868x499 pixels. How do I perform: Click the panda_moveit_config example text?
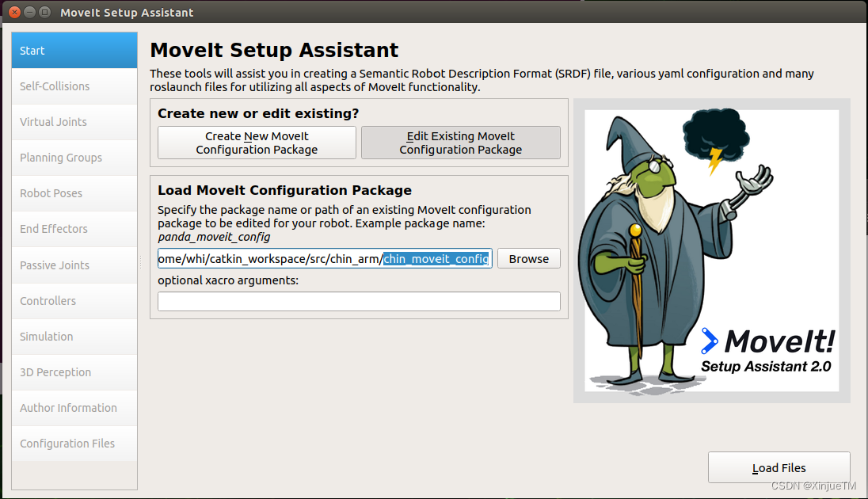pos(214,237)
